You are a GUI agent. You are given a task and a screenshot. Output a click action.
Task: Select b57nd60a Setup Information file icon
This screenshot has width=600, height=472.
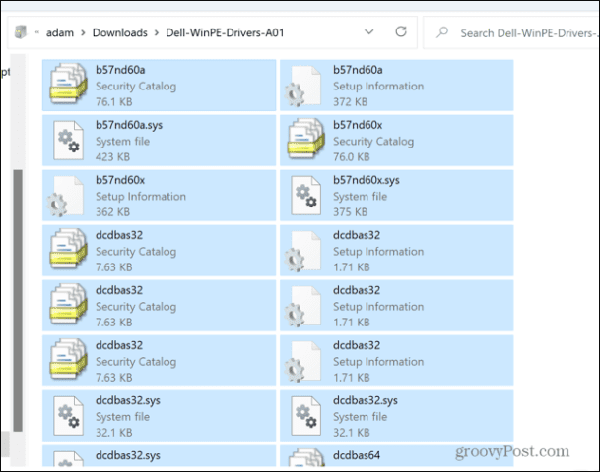click(303, 86)
